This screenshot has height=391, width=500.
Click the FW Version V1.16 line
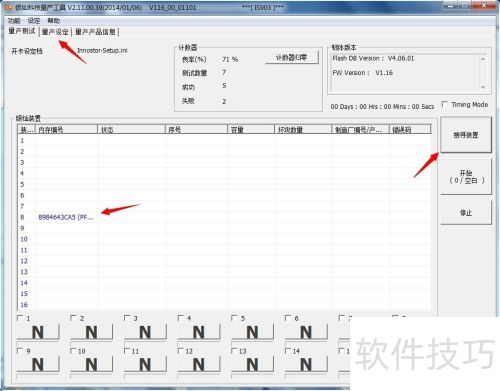363,73
